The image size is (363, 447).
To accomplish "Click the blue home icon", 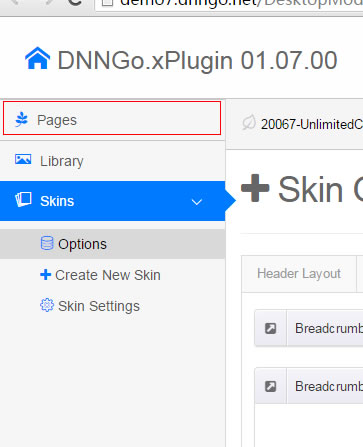I will [x=37, y=58].
